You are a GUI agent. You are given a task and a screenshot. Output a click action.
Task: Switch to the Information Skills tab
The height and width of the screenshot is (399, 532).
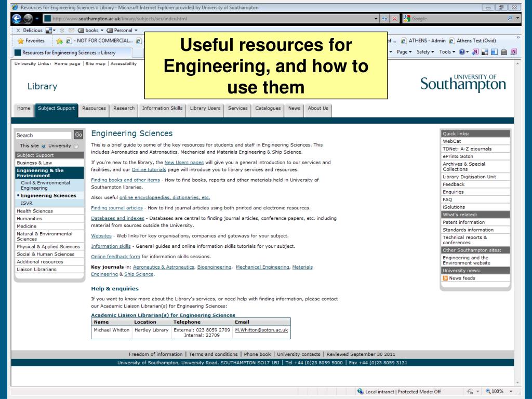pyautogui.click(x=162, y=110)
